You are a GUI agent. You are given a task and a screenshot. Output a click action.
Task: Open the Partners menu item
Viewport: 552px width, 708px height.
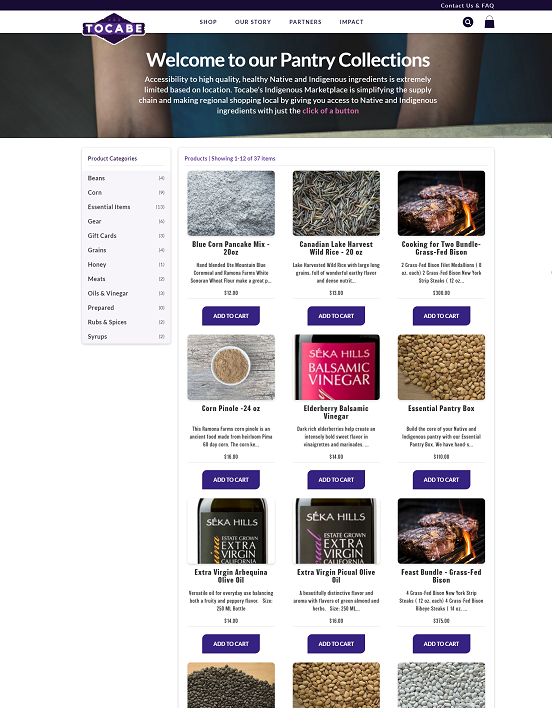(x=305, y=22)
